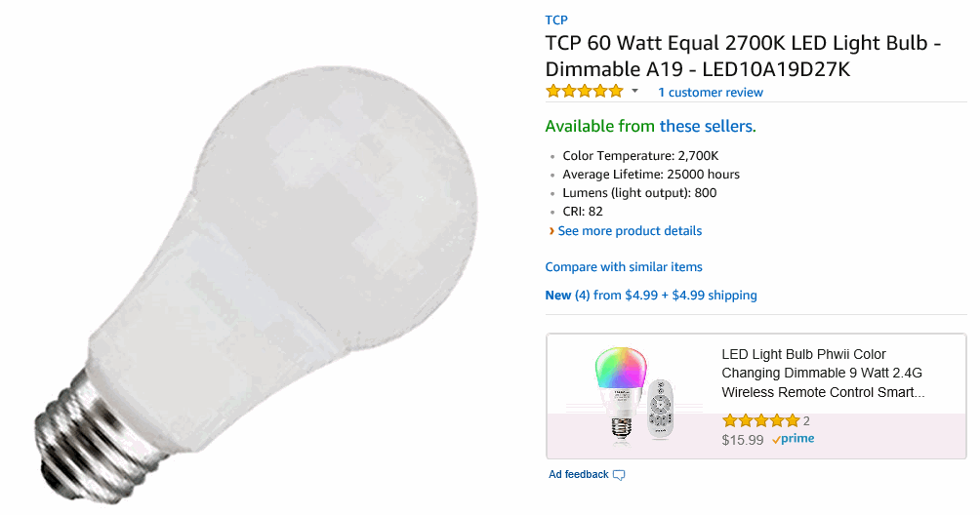Open the Phwii LED Light Bulb ad title
The width and height of the screenshot is (980, 515).
pyautogui.click(x=822, y=374)
